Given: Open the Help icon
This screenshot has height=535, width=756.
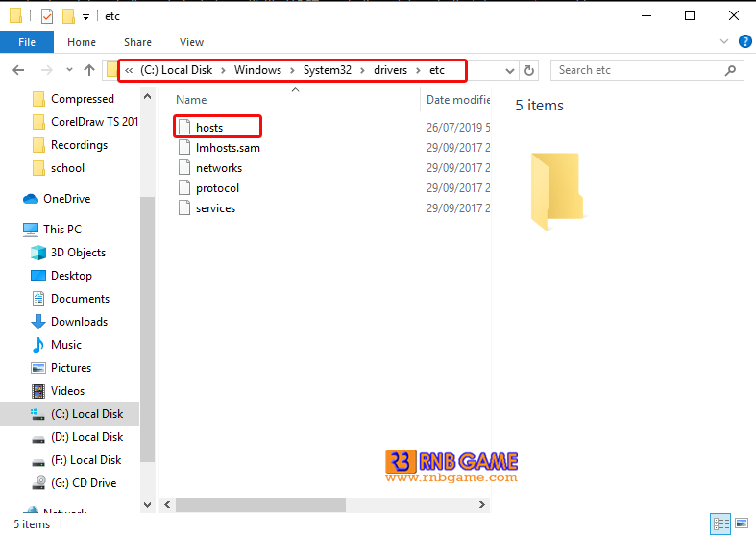Looking at the screenshot, I should (744, 41).
